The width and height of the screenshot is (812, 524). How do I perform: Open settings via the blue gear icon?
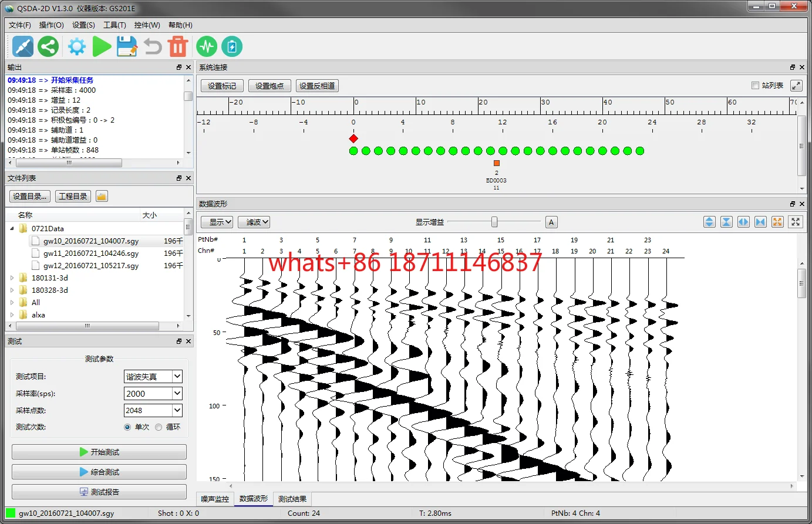click(x=77, y=46)
